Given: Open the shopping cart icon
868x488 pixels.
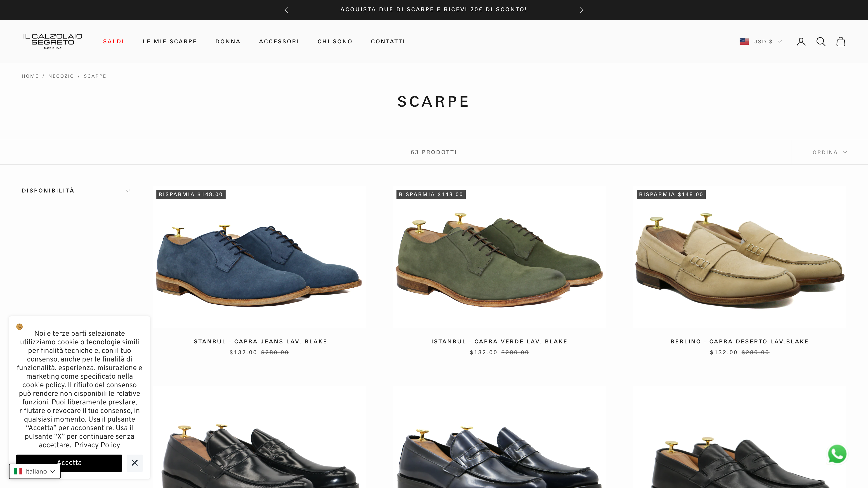Looking at the screenshot, I should tap(841, 41).
